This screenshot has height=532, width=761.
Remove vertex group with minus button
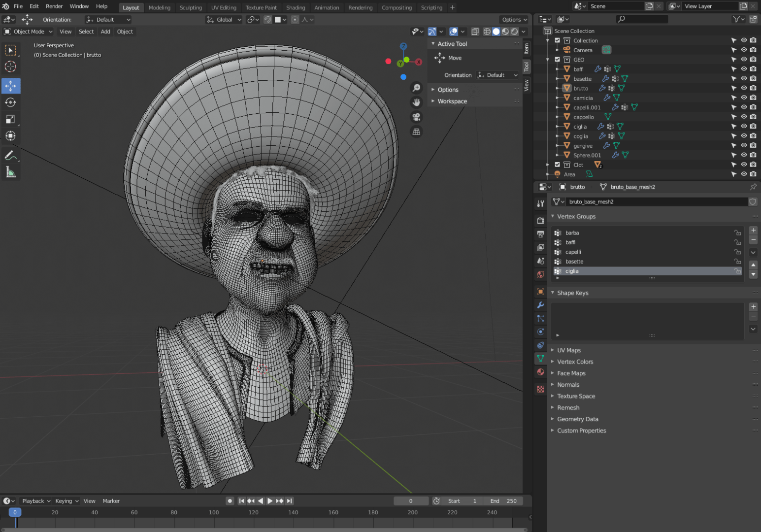click(753, 240)
